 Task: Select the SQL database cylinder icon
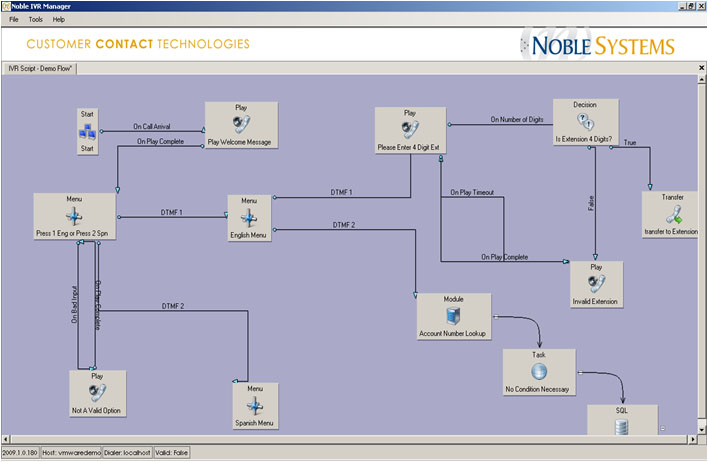(622, 427)
